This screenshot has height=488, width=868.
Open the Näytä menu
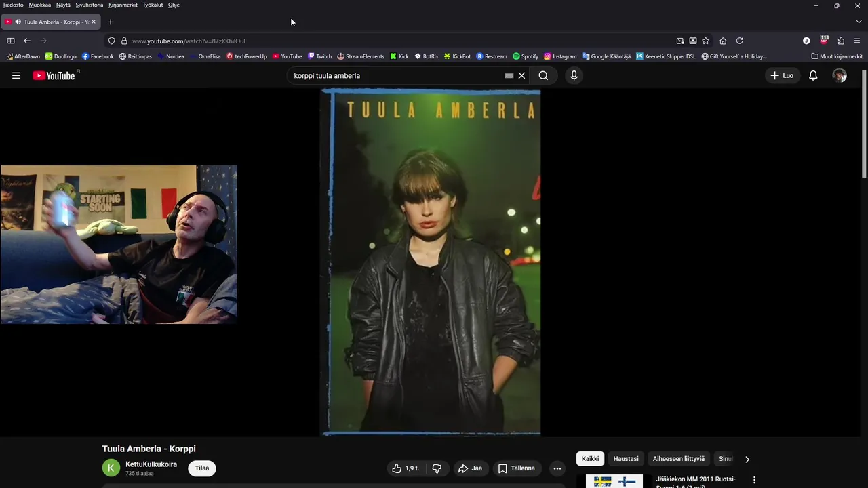coord(63,5)
